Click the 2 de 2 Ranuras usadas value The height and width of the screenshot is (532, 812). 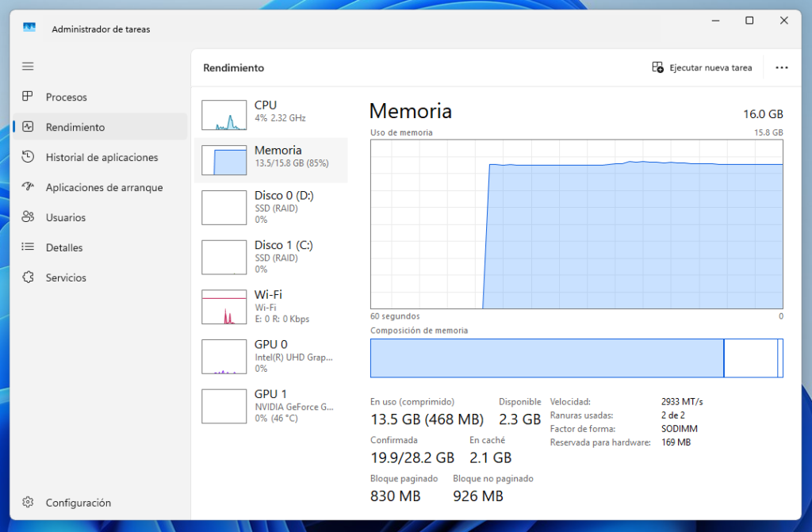pos(672,415)
